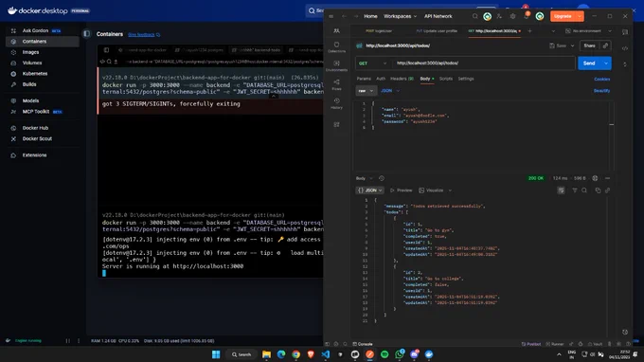Click Share button in Postman
The height and width of the screenshot is (362, 644).
pos(589,45)
